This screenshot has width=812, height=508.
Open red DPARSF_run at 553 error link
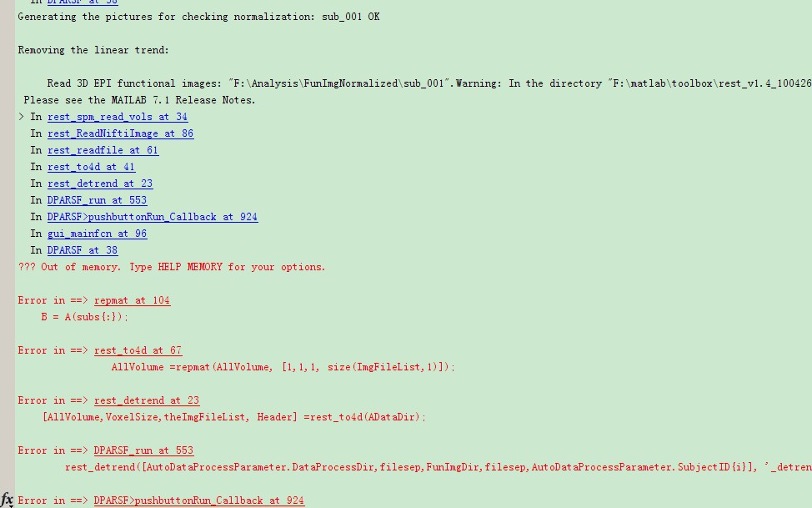[x=143, y=450]
